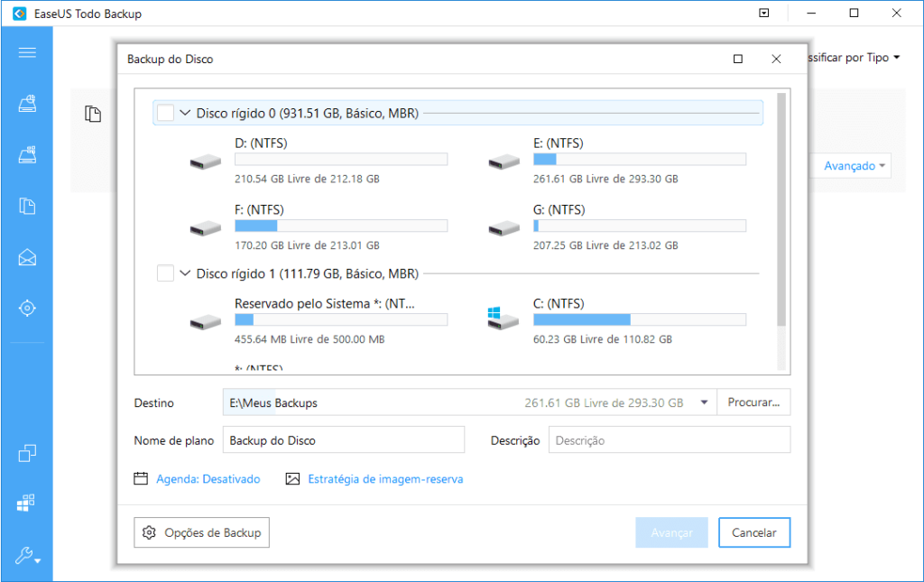Click the 'Disco rígido 1 (111.79 GB, Básico, MBR)' label
924x582 pixels.
pos(308,273)
